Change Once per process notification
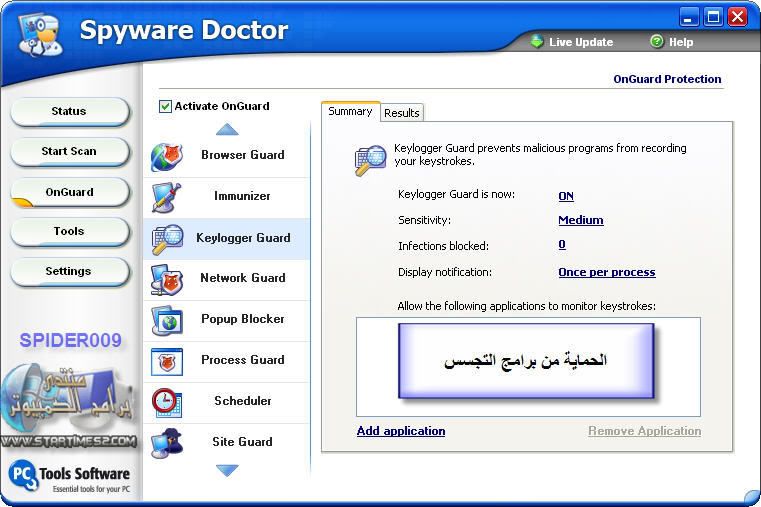The width and height of the screenshot is (761, 507). click(x=607, y=272)
